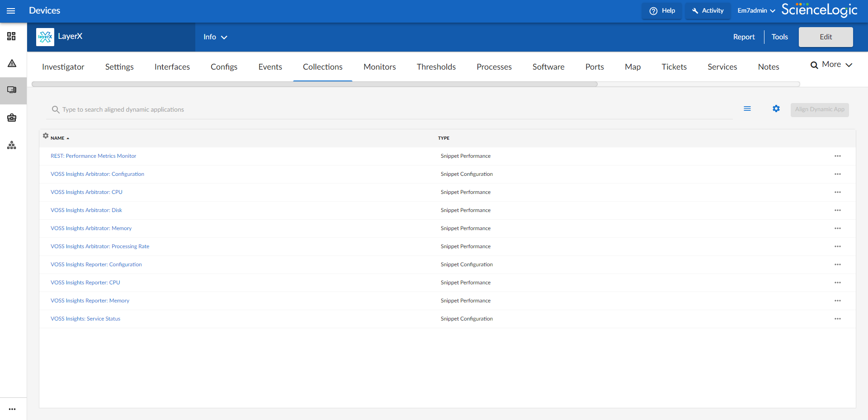The height and width of the screenshot is (420, 868).
Task: Switch to the Software tab
Action: pos(548,67)
